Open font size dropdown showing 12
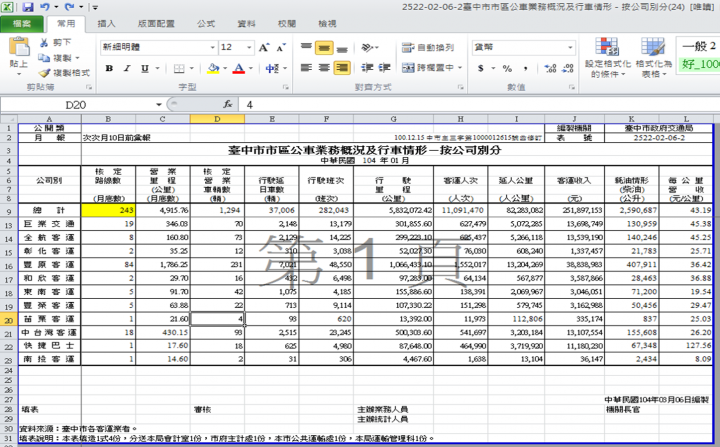 tap(249, 47)
